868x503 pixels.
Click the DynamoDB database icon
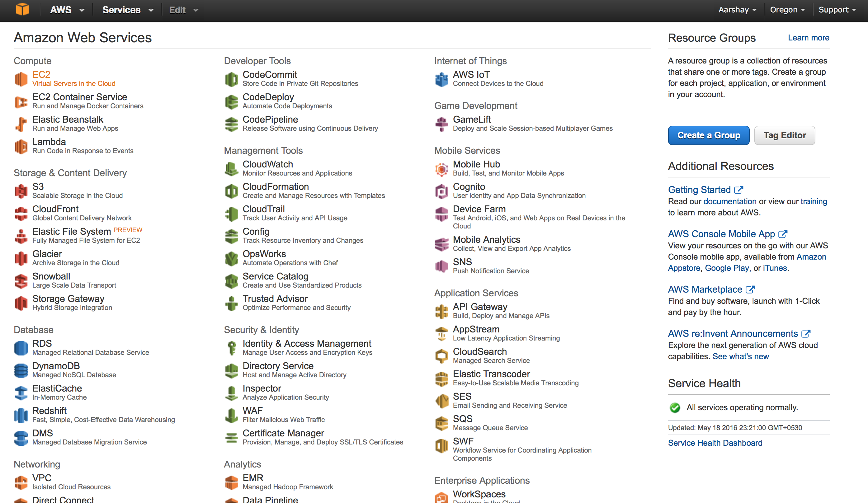click(21, 370)
